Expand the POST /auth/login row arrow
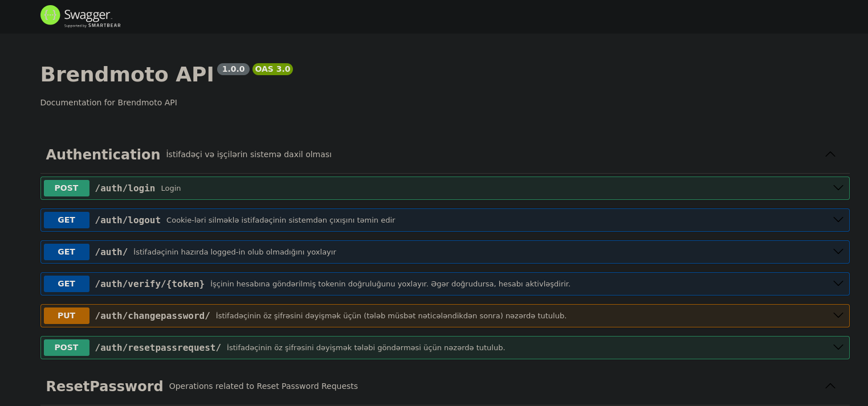The image size is (868, 406). coord(838,188)
